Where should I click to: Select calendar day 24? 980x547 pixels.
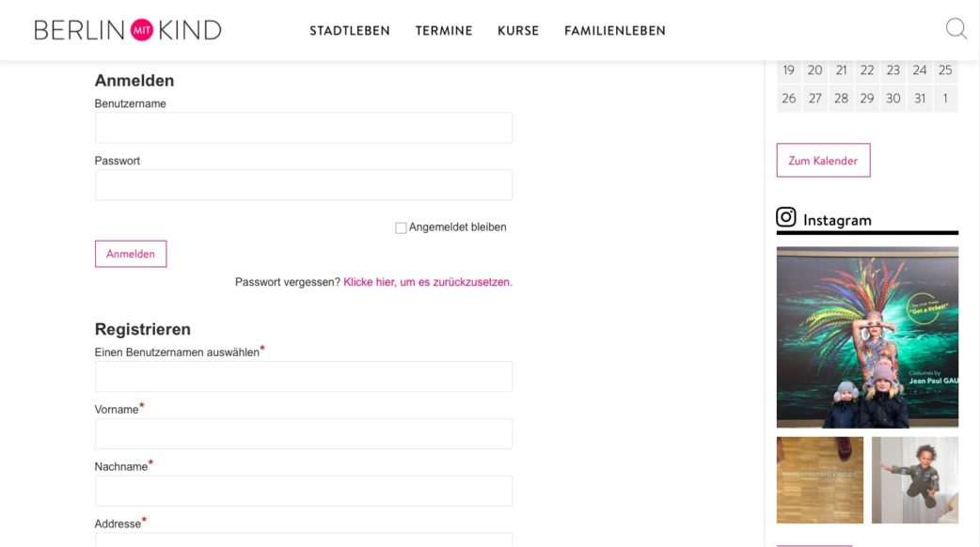pos(920,70)
